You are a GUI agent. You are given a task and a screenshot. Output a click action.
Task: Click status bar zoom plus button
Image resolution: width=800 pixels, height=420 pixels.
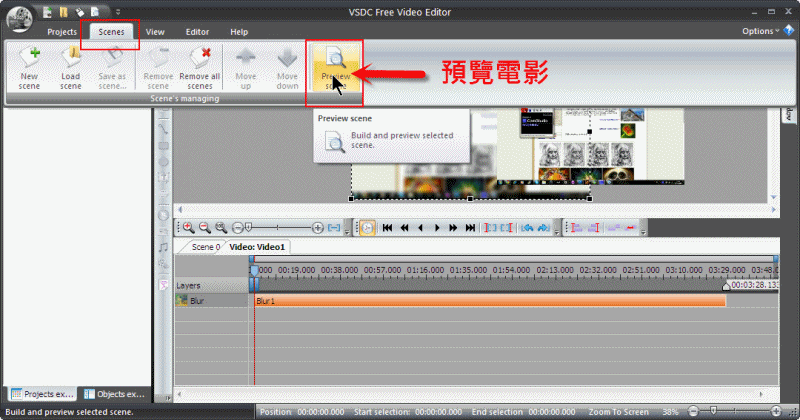point(776,411)
